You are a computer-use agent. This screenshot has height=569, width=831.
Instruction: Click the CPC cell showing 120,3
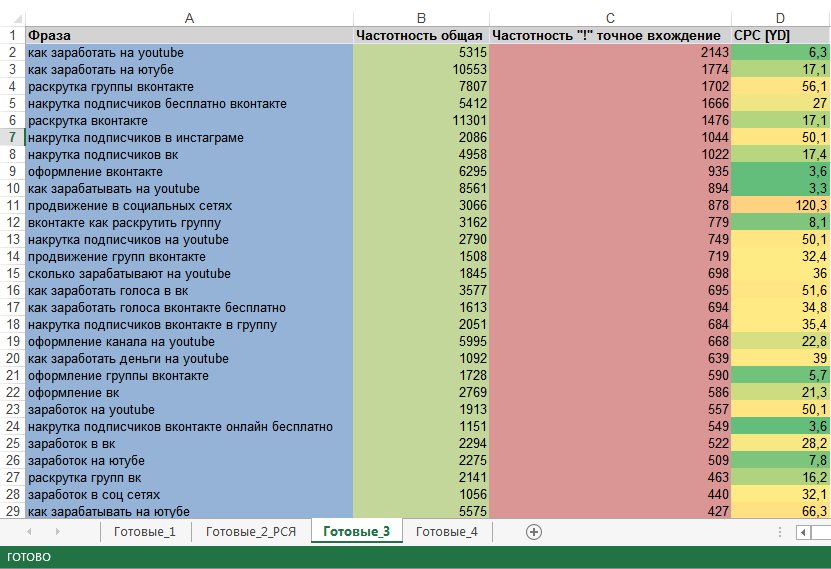point(780,205)
